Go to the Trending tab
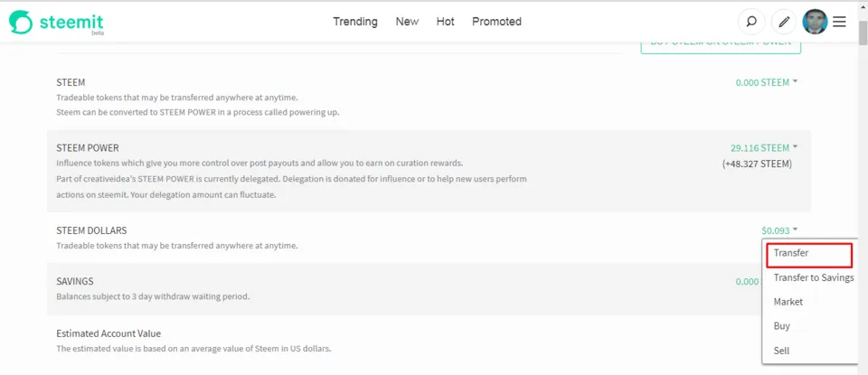868x375 pixels. pyautogui.click(x=355, y=22)
